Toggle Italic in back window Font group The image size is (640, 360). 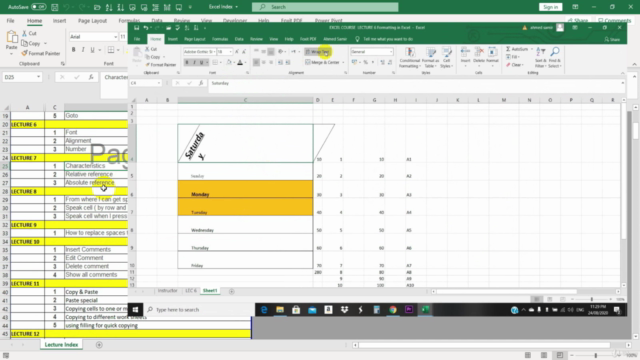click(83, 50)
